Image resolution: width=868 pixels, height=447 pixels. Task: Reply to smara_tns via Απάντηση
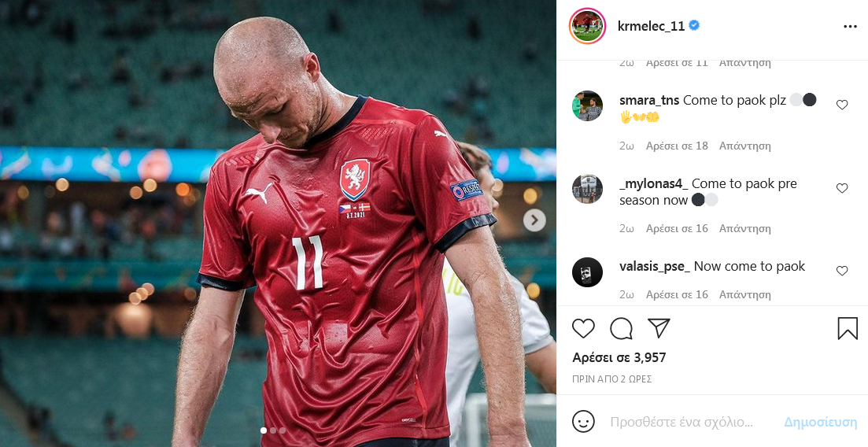[x=744, y=146]
